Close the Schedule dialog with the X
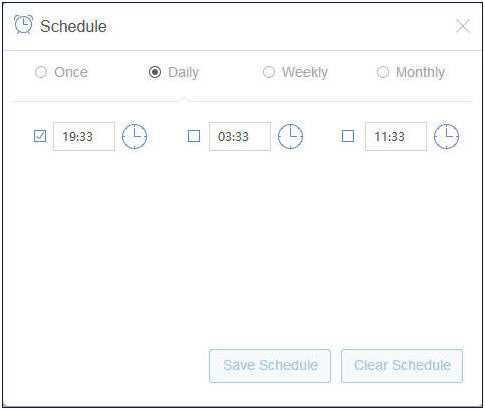 [x=463, y=26]
